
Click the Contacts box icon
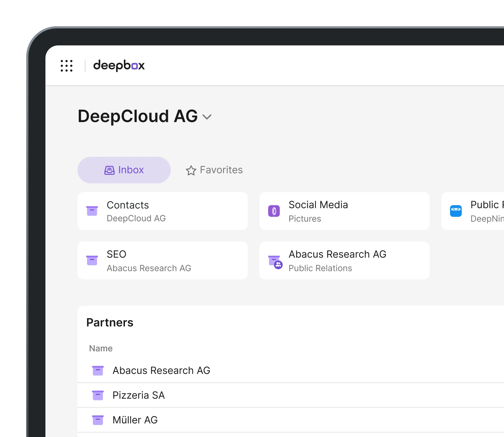point(92,211)
